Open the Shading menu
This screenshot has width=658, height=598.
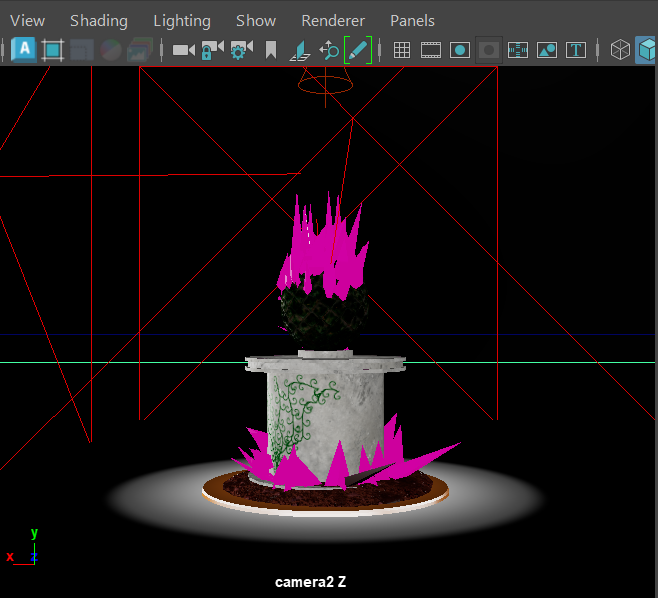click(99, 20)
